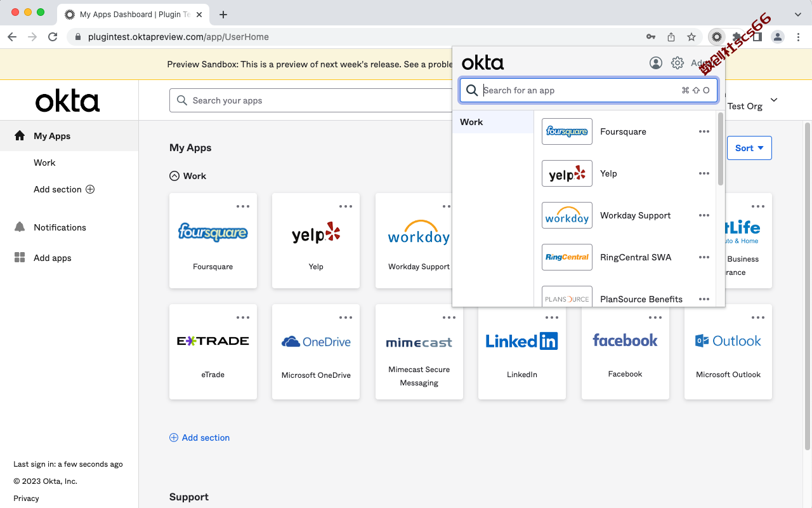Open Chrome three-dot menu
Screen dimensions: 812x508
click(x=798, y=37)
